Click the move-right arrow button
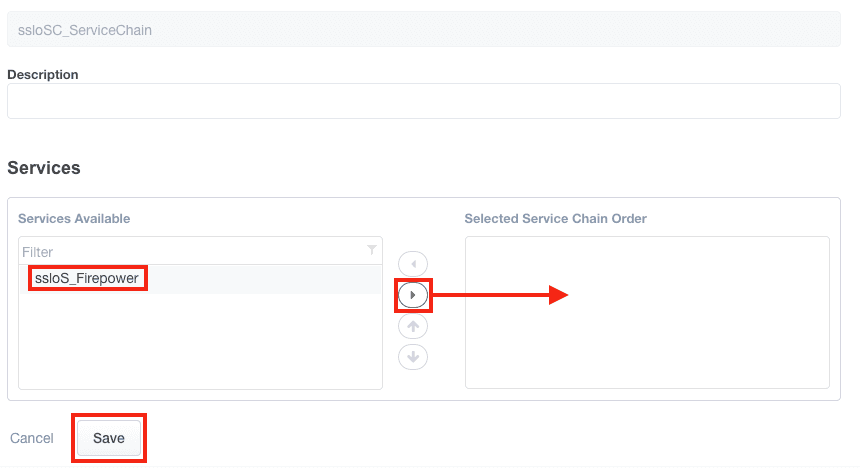 point(413,295)
